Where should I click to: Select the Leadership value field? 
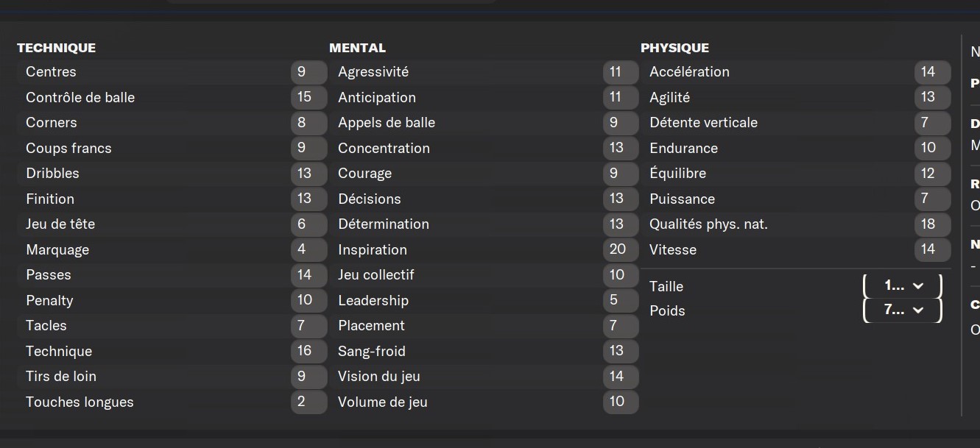tap(621, 300)
